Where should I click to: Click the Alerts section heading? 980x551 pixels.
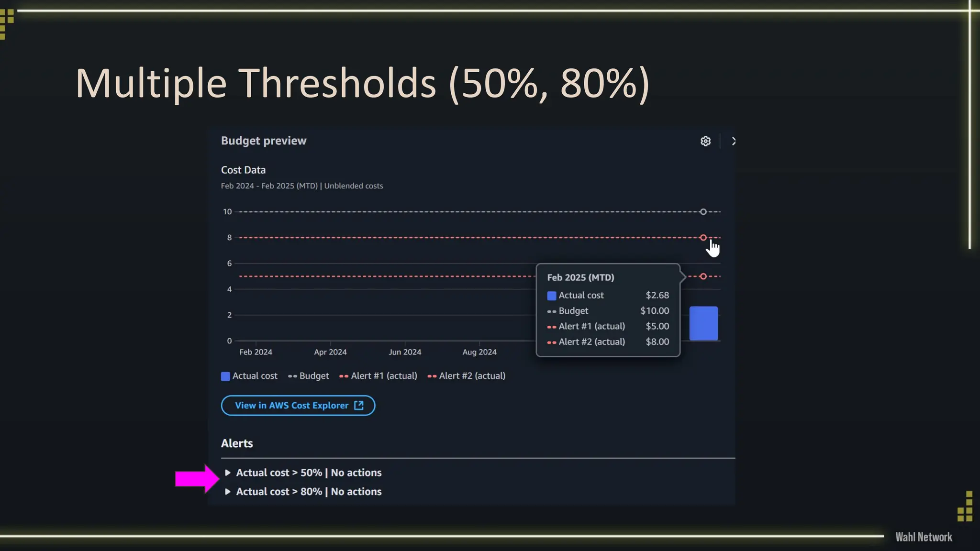tap(237, 443)
